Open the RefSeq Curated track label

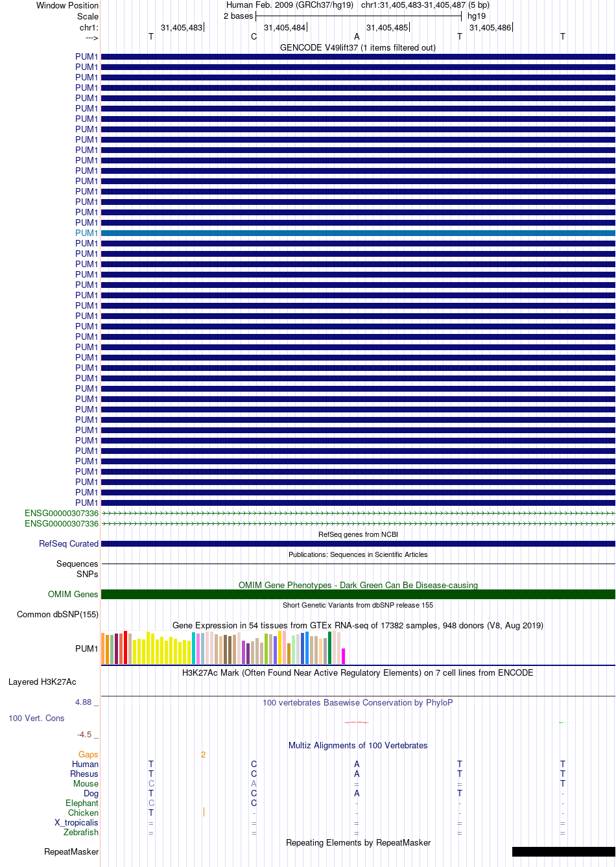tap(69, 543)
